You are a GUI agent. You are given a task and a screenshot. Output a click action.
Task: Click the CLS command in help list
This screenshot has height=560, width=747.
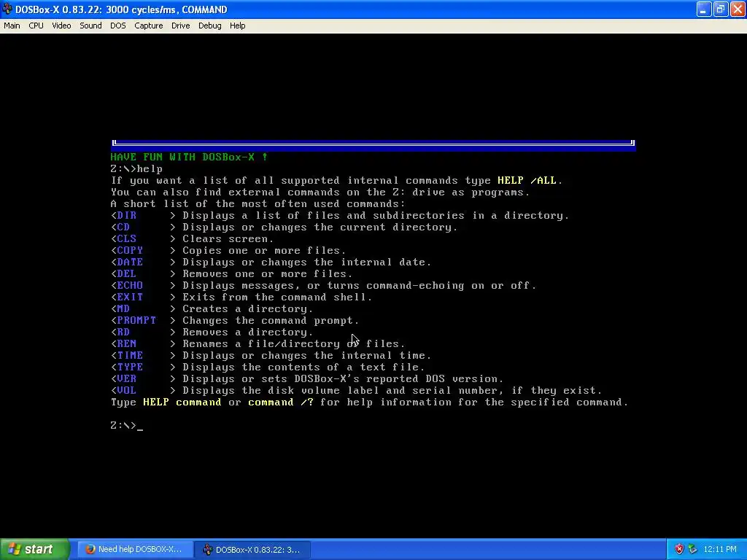[127, 238]
